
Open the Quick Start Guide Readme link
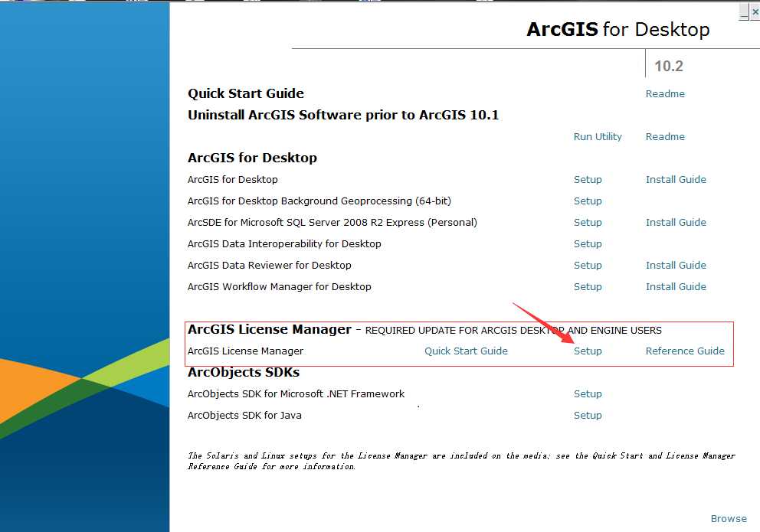(665, 94)
